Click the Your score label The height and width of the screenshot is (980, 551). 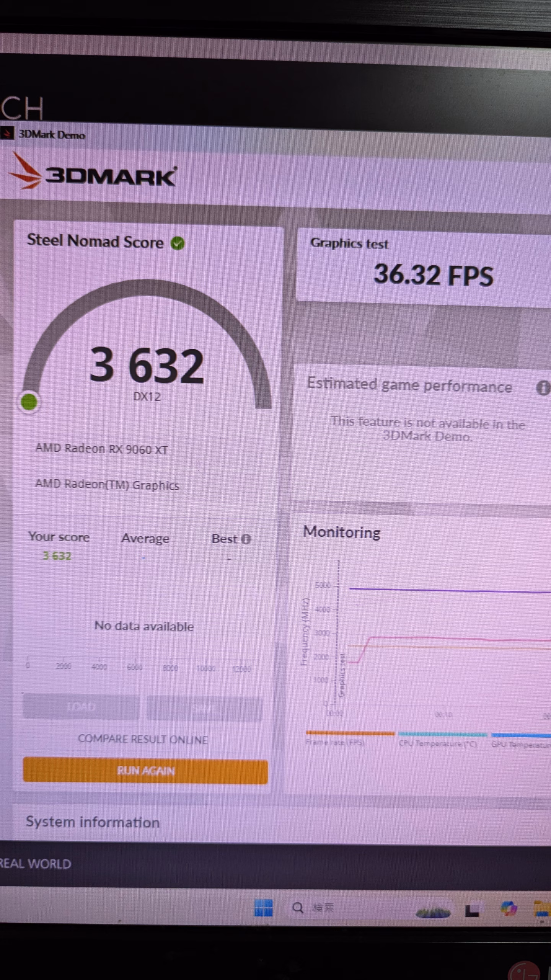point(59,537)
